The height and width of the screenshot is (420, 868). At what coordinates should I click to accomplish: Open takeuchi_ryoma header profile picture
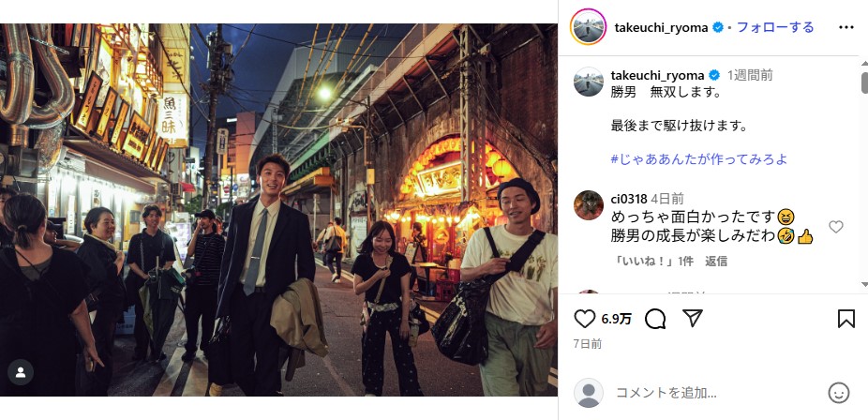pos(588,27)
